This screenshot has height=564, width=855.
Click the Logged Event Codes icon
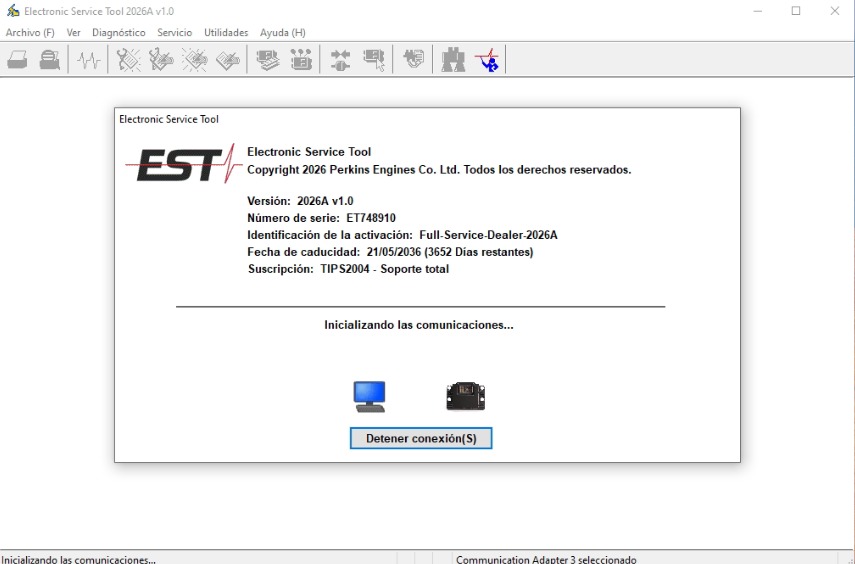click(x=228, y=59)
